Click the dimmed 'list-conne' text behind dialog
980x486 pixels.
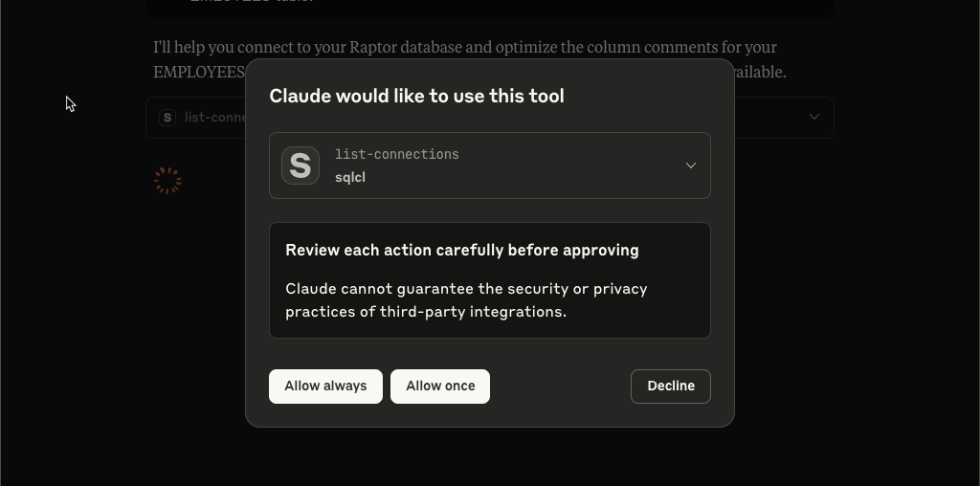(214, 118)
